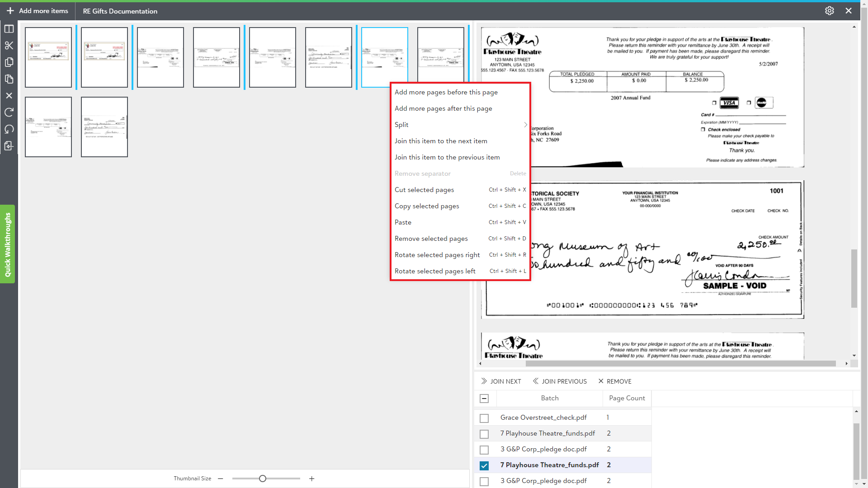Select the scissors cut tool

point(9,46)
